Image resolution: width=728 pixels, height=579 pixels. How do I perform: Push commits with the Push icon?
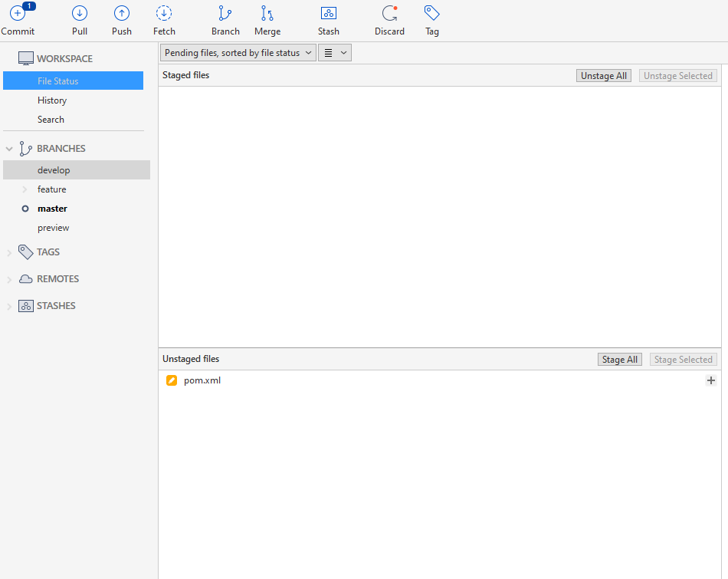[122, 13]
